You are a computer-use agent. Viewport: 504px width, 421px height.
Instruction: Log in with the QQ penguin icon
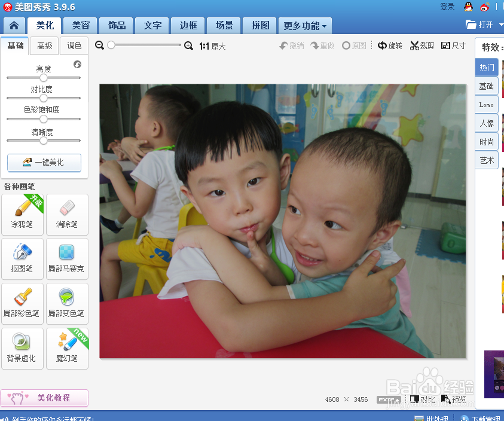pyautogui.click(x=468, y=7)
